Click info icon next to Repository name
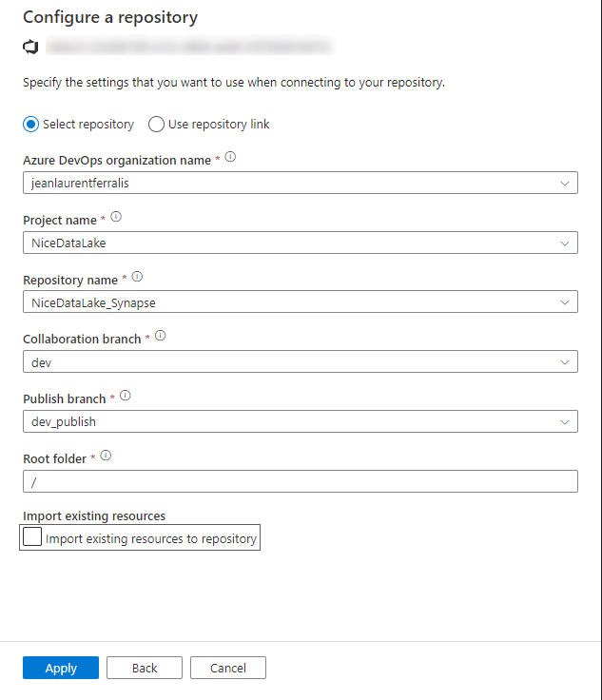602x700 pixels. (138, 277)
